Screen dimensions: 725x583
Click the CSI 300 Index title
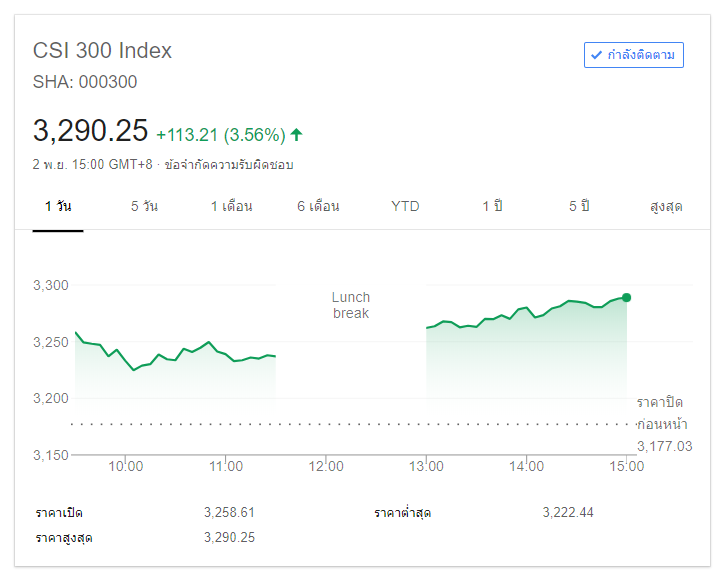click(103, 50)
